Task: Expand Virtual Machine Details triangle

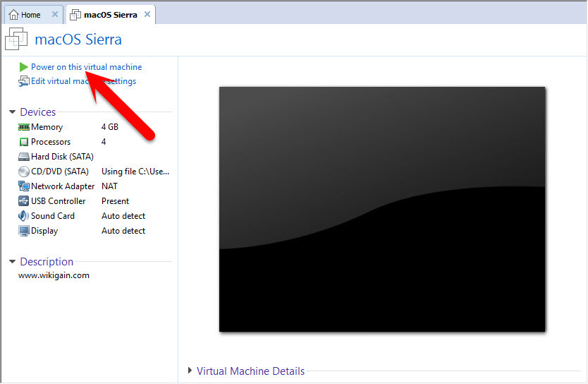Action: (x=190, y=371)
